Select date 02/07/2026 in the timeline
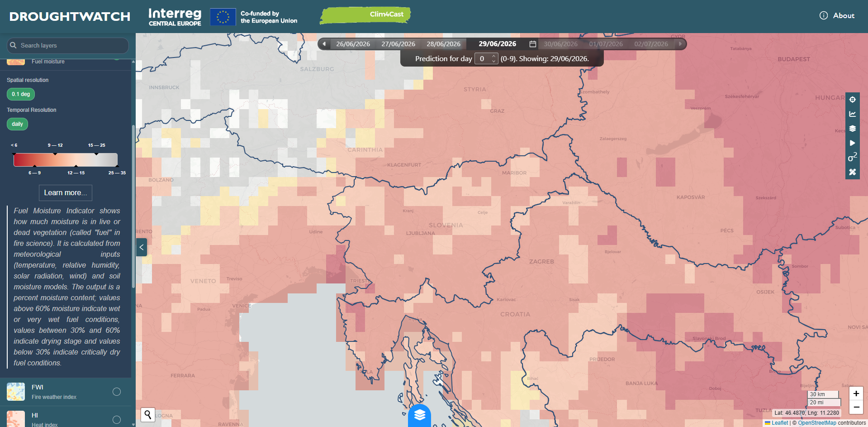Viewport: 868px width, 427px height. tap(651, 44)
